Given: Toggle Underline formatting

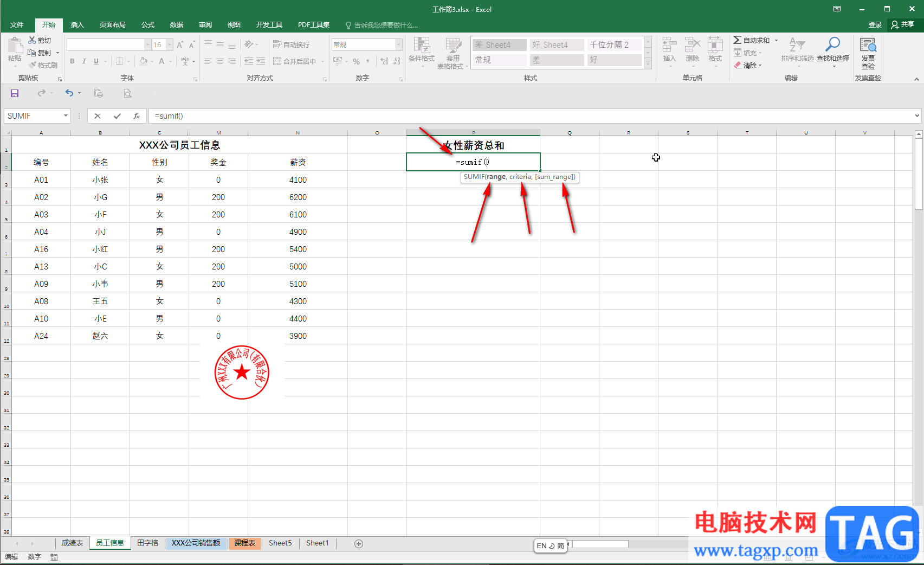Looking at the screenshot, I should pyautogui.click(x=96, y=61).
